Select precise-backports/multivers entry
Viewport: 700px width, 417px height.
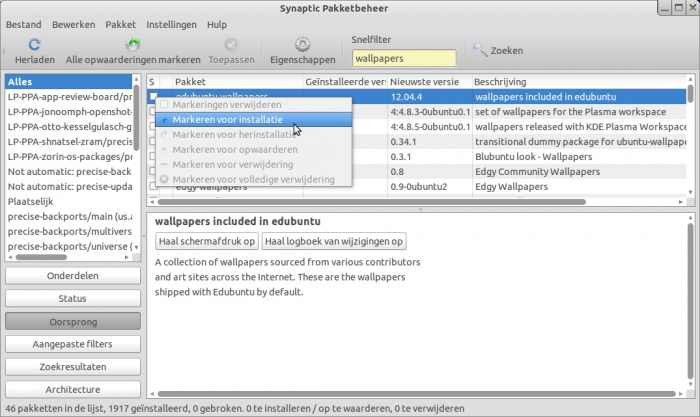pyautogui.click(x=69, y=231)
